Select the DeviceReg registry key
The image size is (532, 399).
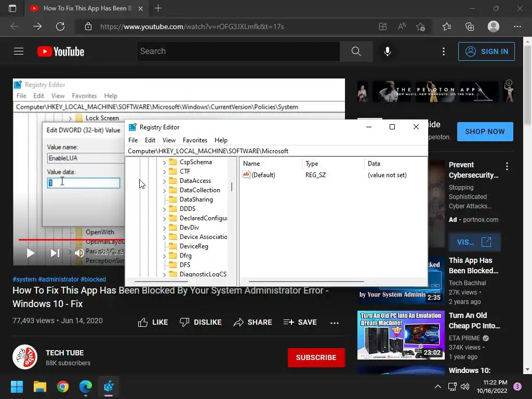(x=194, y=246)
